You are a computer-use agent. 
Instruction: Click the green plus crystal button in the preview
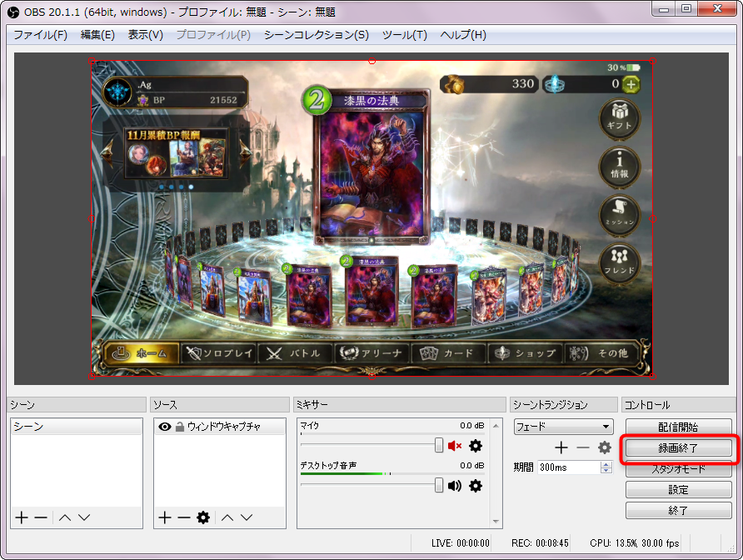(x=631, y=84)
